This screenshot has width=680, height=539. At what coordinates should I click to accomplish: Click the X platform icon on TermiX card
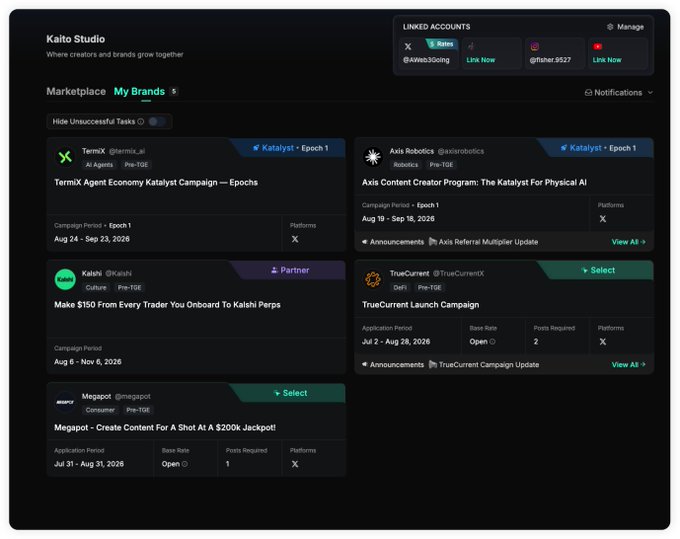click(x=295, y=239)
